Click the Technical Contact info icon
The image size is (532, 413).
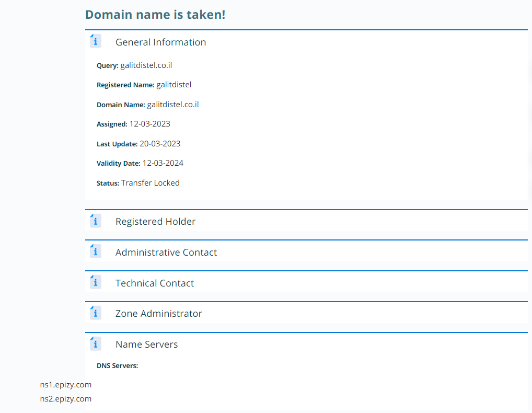click(95, 282)
